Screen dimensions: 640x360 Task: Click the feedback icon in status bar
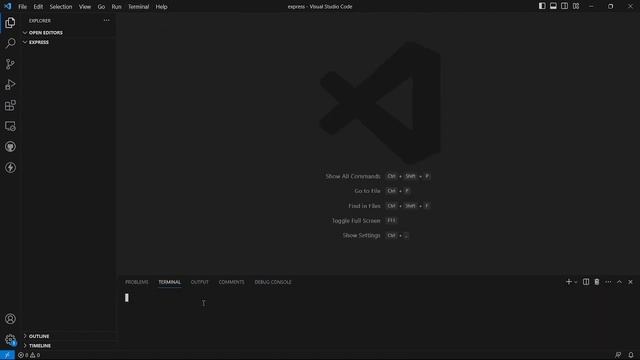tap(618, 355)
